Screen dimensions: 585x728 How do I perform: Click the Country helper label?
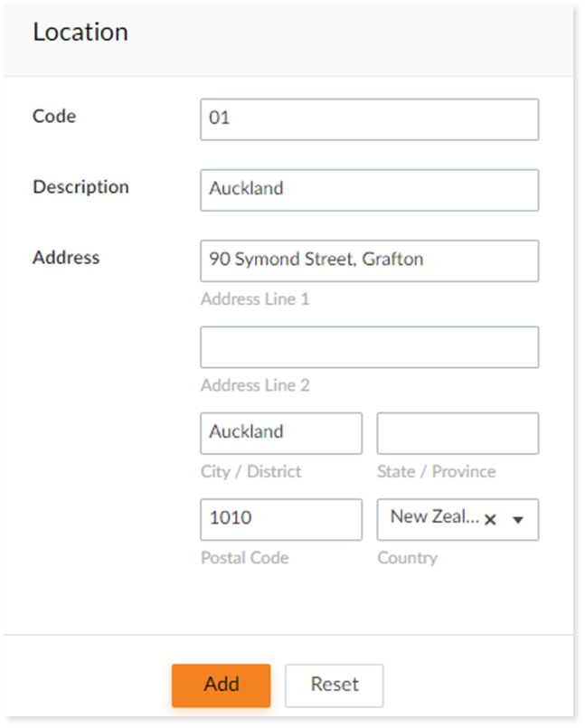408,558
